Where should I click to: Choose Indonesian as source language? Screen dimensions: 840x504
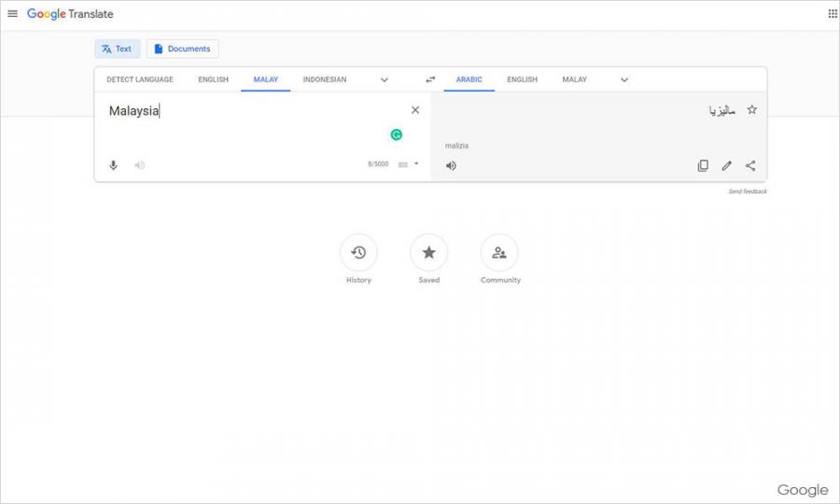[x=324, y=80]
